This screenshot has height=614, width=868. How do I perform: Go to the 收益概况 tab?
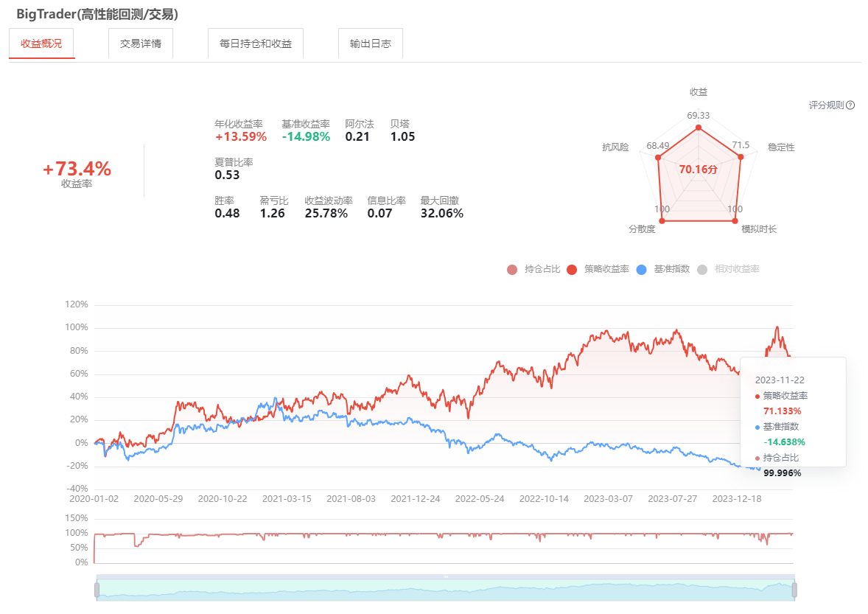(42, 43)
